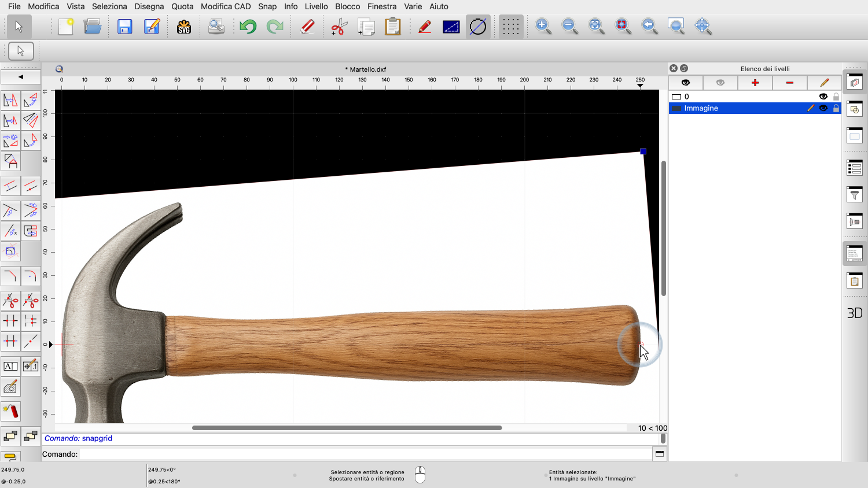Collapse tool panel with back arrow
868x488 pixels.
pyautogui.click(x=21, y=77)
